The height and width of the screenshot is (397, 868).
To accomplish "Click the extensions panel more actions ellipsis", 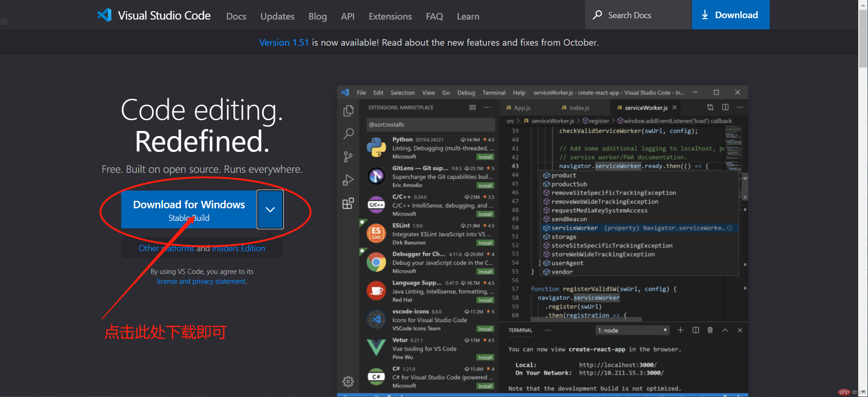I will point(487,107).
